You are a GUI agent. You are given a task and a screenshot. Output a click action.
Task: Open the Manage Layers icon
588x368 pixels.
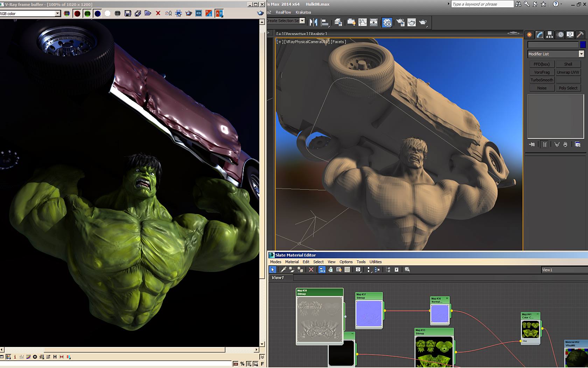click(x=338, y=22)
